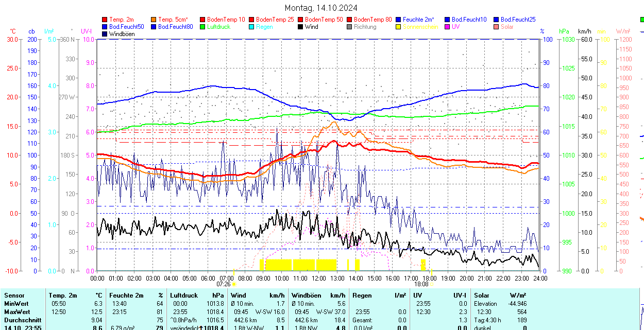Click the green Luftdruck legend marker
The width and height of the screenshot is (644, 330).
pyautogui.click(x=203, y=27)
